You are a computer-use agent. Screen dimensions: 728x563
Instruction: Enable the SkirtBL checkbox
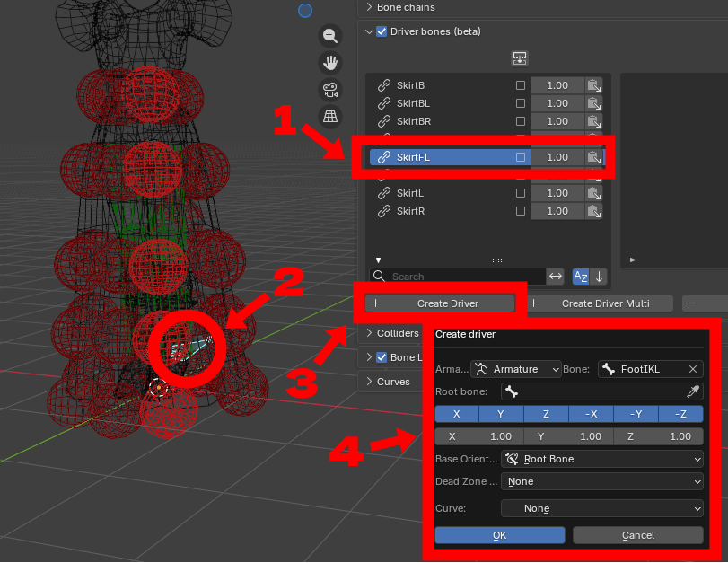point(521,103)
